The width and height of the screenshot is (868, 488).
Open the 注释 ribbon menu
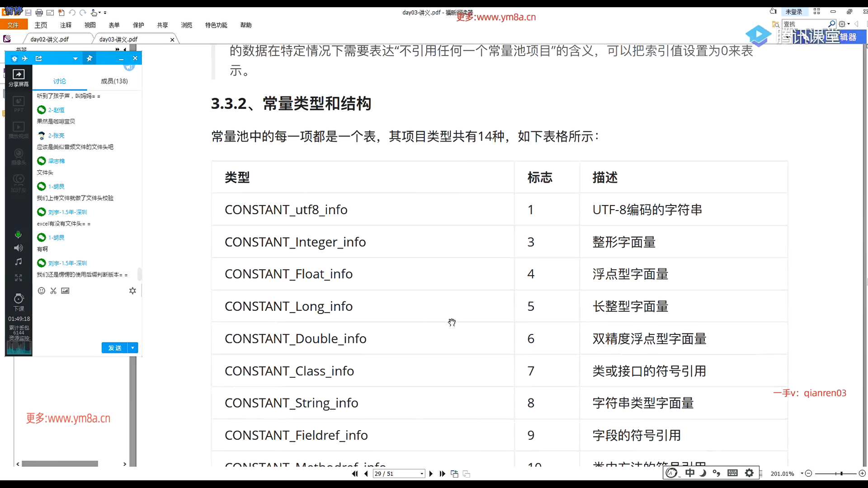pos(66,25)
